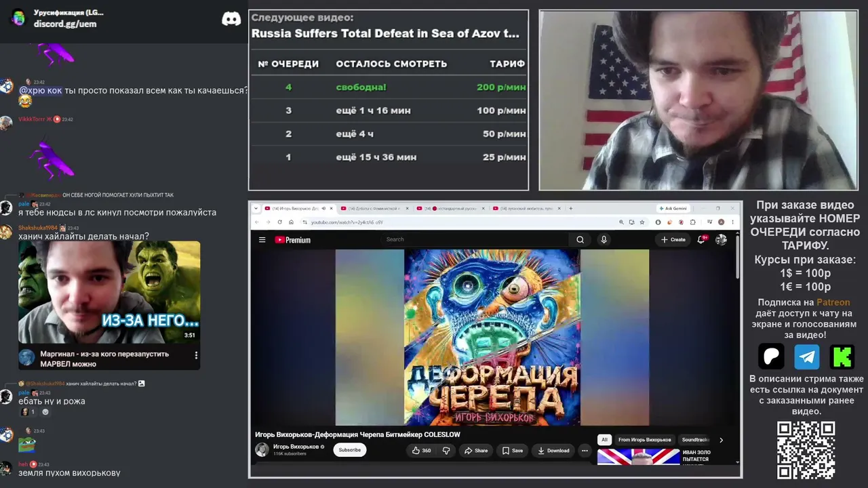The height and width of the screenshot is (488, 868).
Task: Open YouTube notifications bell
Action: 703,239
